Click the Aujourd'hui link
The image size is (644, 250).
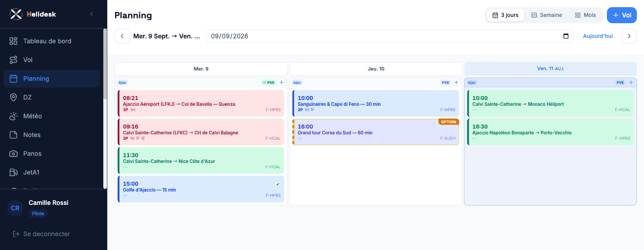pos(598,36)
